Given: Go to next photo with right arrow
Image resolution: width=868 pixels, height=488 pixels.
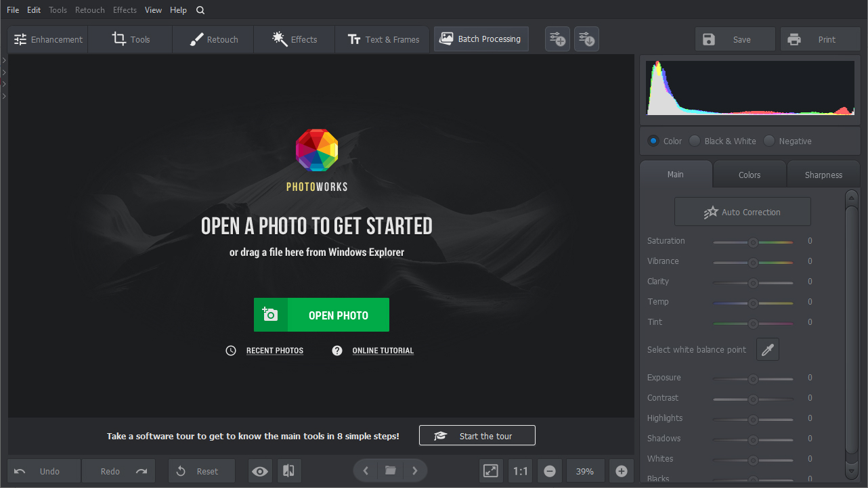Looking at the screenshot, I should tap(415, 471).
